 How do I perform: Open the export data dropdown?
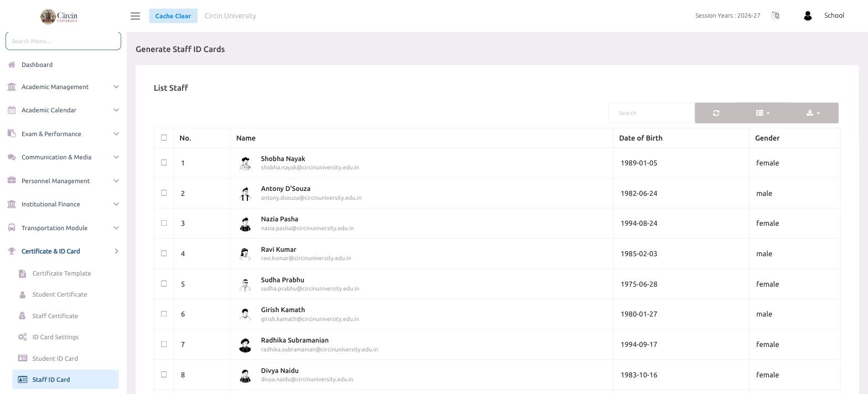click(x=813, y=113)
